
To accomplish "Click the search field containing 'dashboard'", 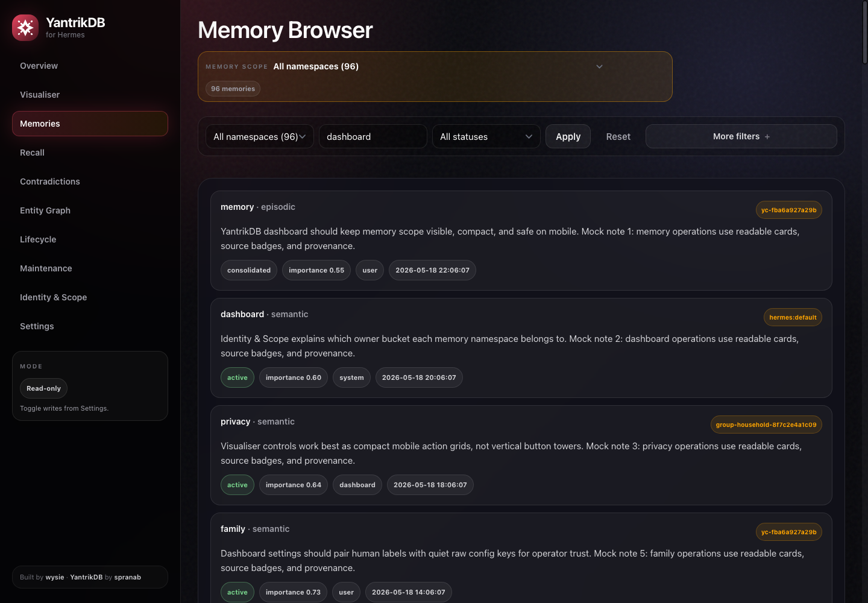I will point(373,137).
